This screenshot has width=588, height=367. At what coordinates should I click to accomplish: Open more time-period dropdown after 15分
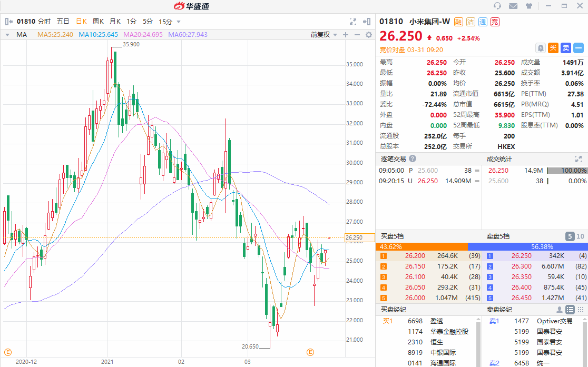[x=179, y=22]
